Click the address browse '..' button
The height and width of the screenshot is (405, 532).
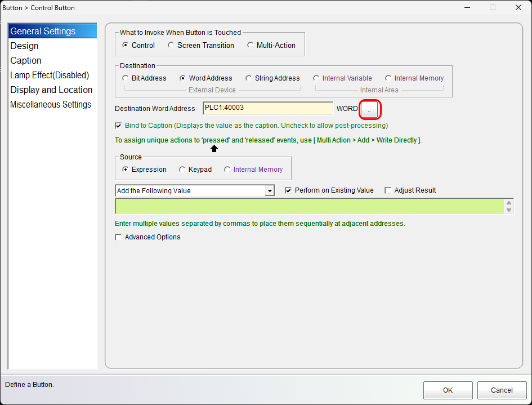tap(369, 109)
